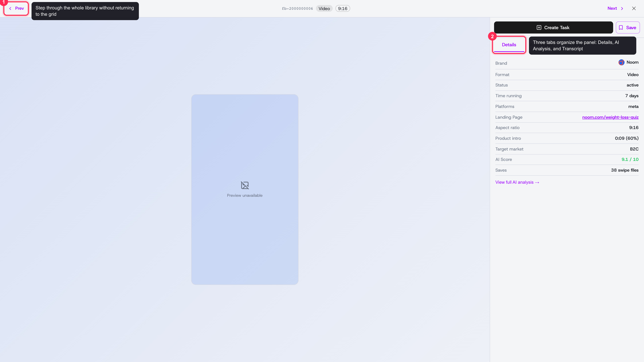Viewport: 644px width, 362px height.
Task: Click the Video format badge in header
Action: (324, 9)
